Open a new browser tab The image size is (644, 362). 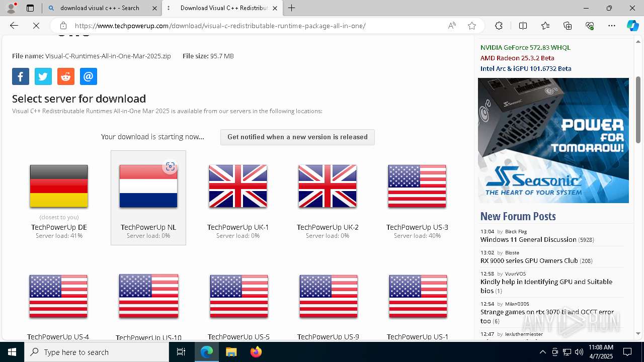point(292,8)
